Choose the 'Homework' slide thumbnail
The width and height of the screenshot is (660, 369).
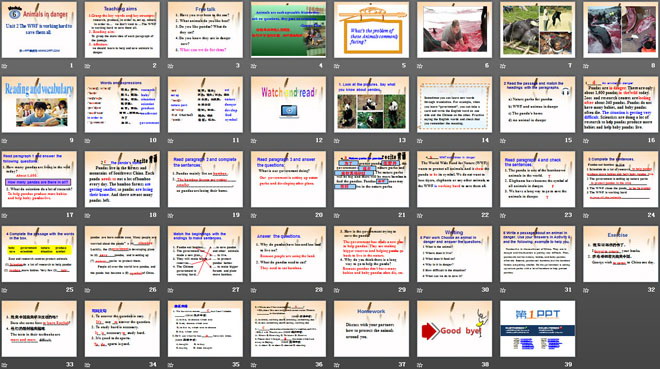[x=371, y=329]
